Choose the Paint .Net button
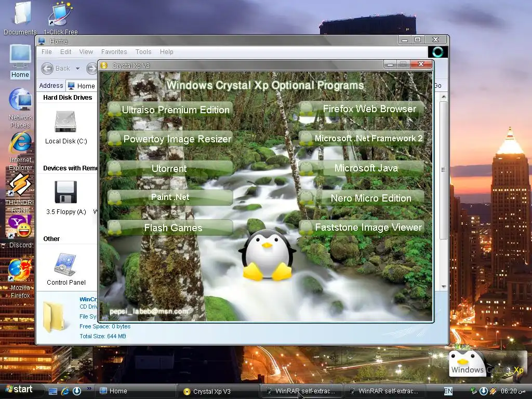The height and width of the screenshot is (399, 532). [170, 197]
